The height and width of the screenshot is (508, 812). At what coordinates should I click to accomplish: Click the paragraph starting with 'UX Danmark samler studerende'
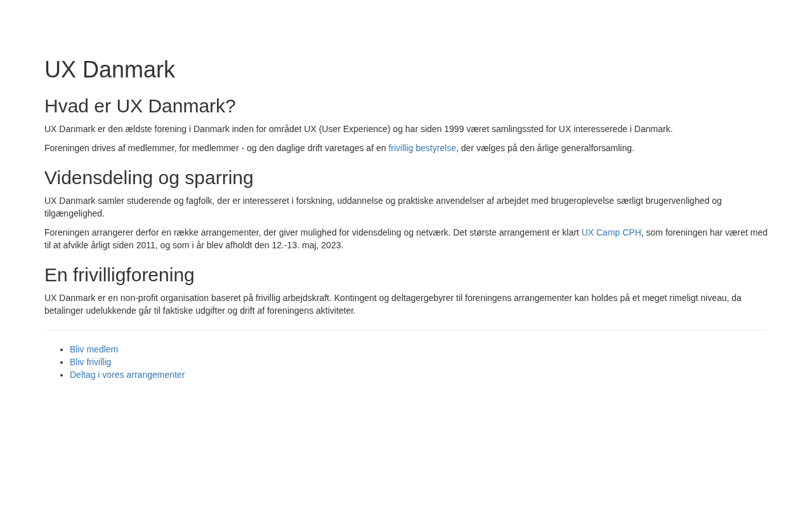pyautogui.click(x=317, y=201)
